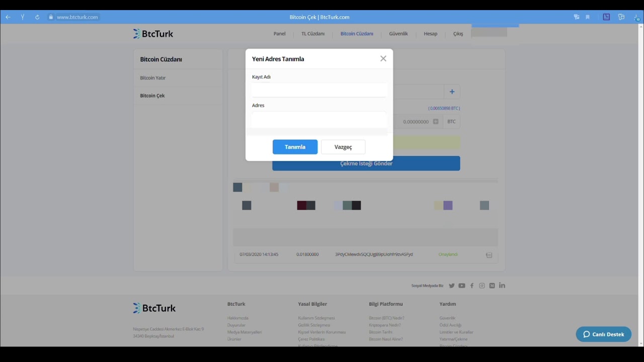Open the Panel menu item
The width and height of the screenshot is (644, 362).
tap(279, 34)
